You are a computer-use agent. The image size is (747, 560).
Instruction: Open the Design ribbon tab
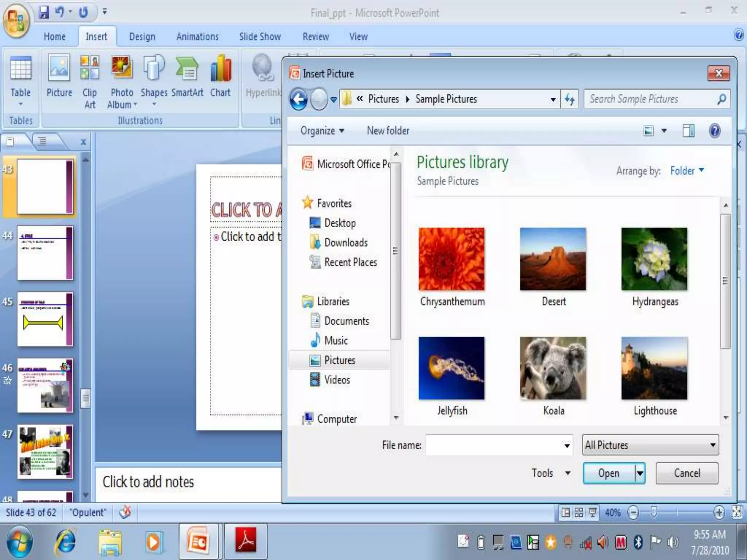[142, 37]
